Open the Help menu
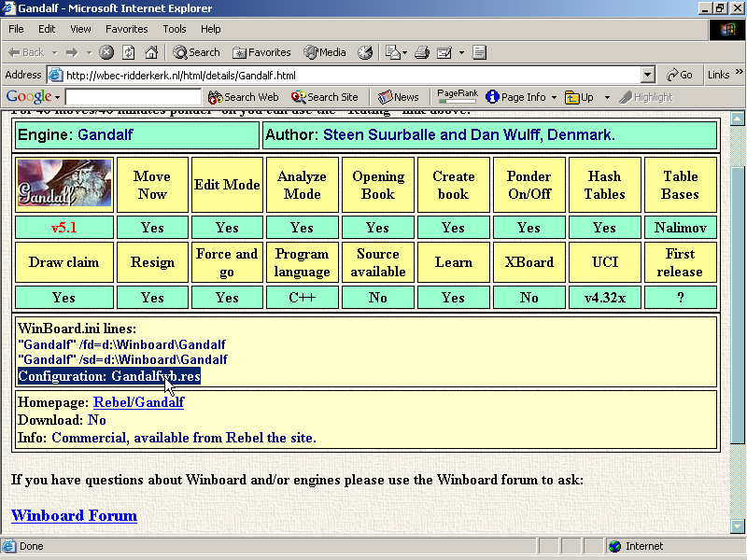This screenshot has height=560, width=747. 211,29
